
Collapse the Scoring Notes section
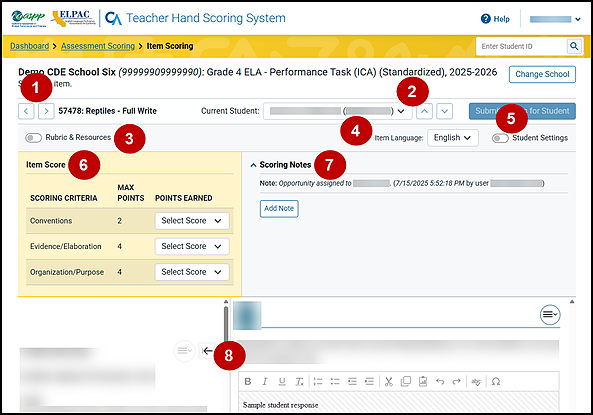(x=253, y=165)
